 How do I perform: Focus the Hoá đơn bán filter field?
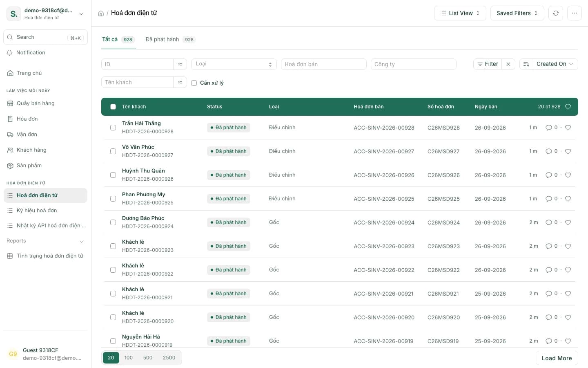(324, 64)
